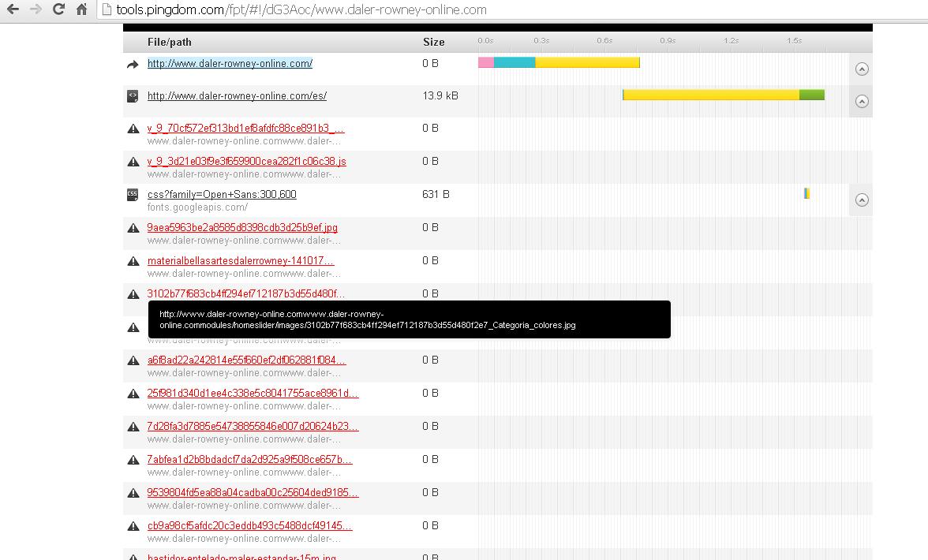The height and width of the screenshot is (560, 928).
Task: Click warning icon beside a6f8ad22a242814e55f660ef2df062881f084
Action: (x=133, y=360)
